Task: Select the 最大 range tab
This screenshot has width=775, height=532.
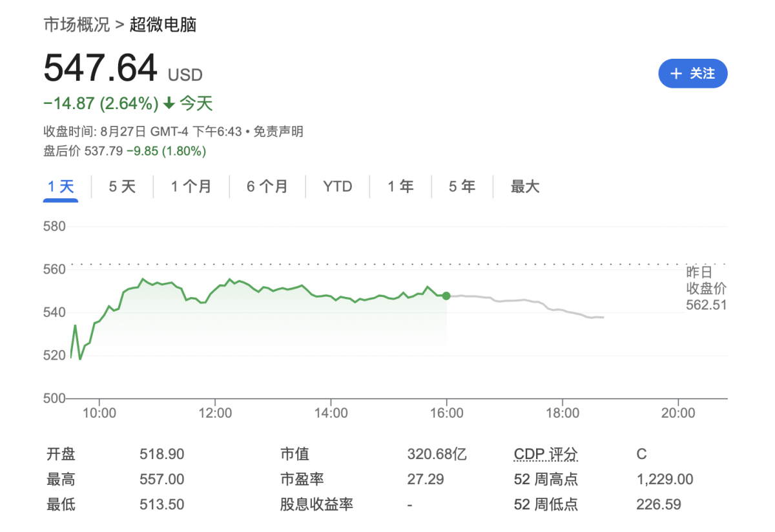Action: (x=524, y=187)
